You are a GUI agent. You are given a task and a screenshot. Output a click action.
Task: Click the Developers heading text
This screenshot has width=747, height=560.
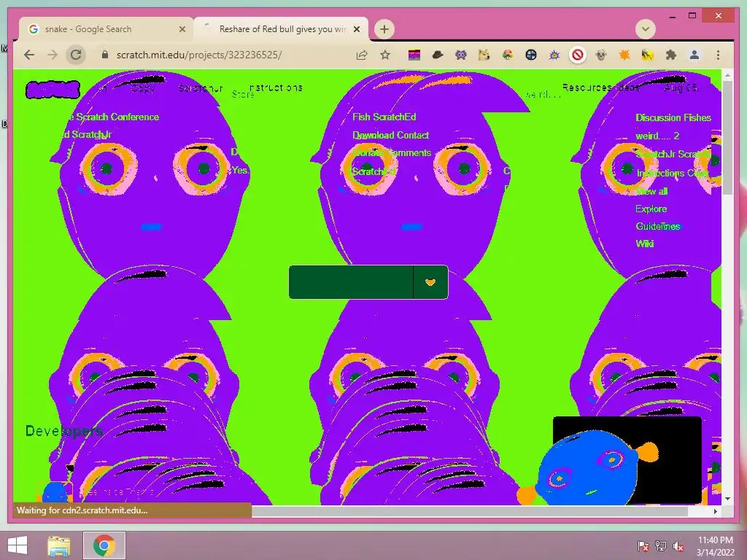click(64, 432)
